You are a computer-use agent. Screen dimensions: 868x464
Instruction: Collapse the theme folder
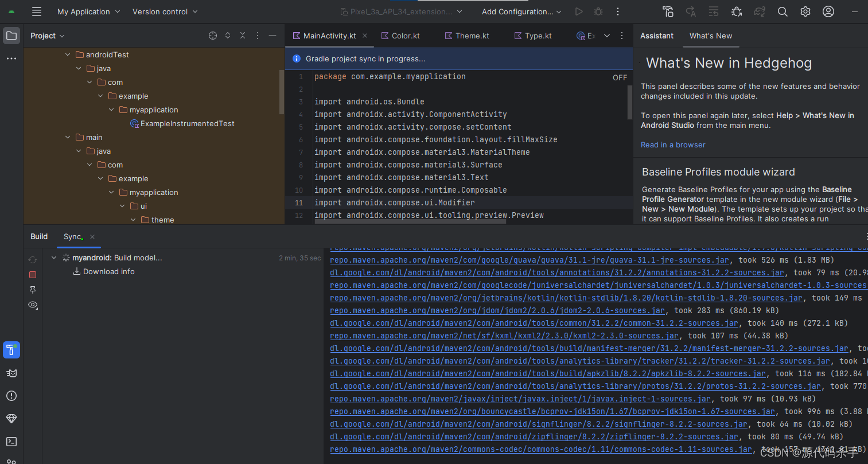pos(133,220)
